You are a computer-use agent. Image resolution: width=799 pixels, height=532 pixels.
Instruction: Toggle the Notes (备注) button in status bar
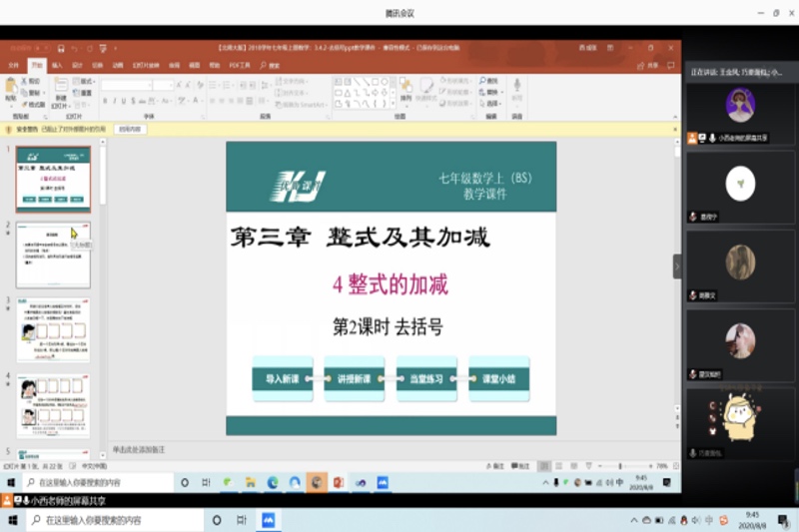tap(495, 466)
